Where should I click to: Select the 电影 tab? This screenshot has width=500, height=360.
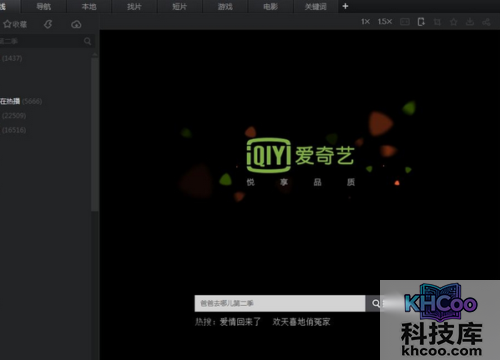pos(270,6)
